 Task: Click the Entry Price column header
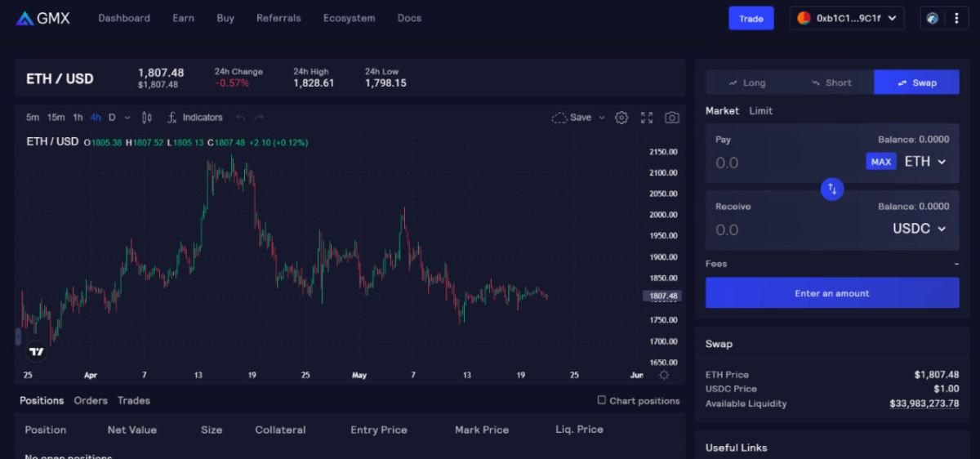click(x=379, y=430)
